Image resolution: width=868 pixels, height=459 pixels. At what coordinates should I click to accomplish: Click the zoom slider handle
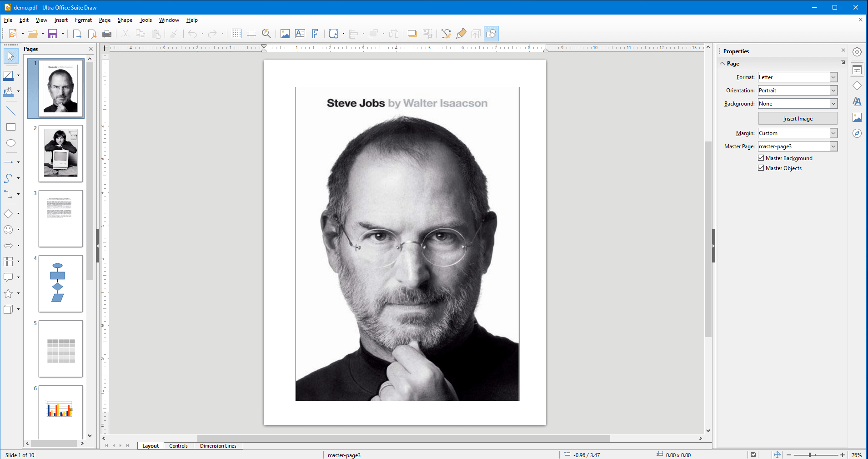point(810,455)
